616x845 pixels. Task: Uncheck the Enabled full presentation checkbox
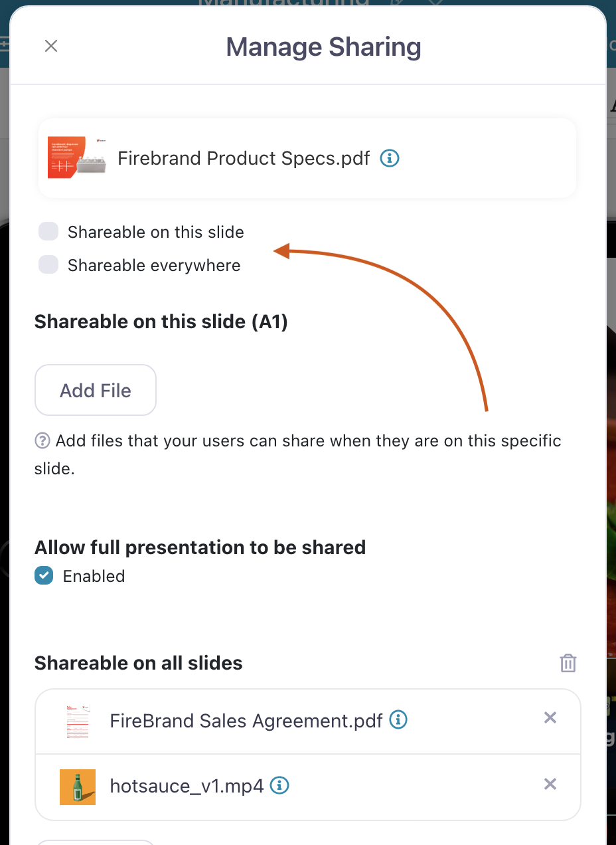[44, 575]
